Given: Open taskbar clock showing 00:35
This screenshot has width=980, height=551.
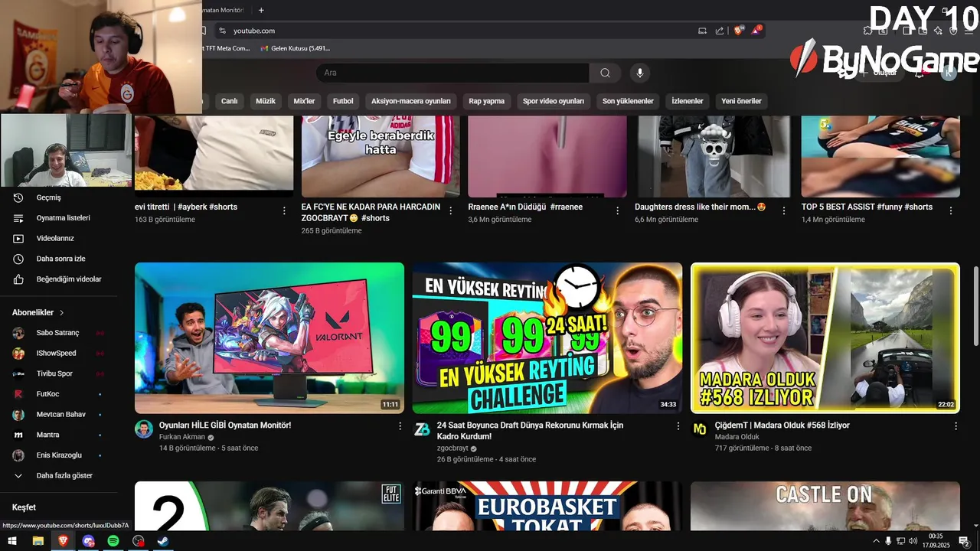Looking at the screenshot, I should click(936, 541).
